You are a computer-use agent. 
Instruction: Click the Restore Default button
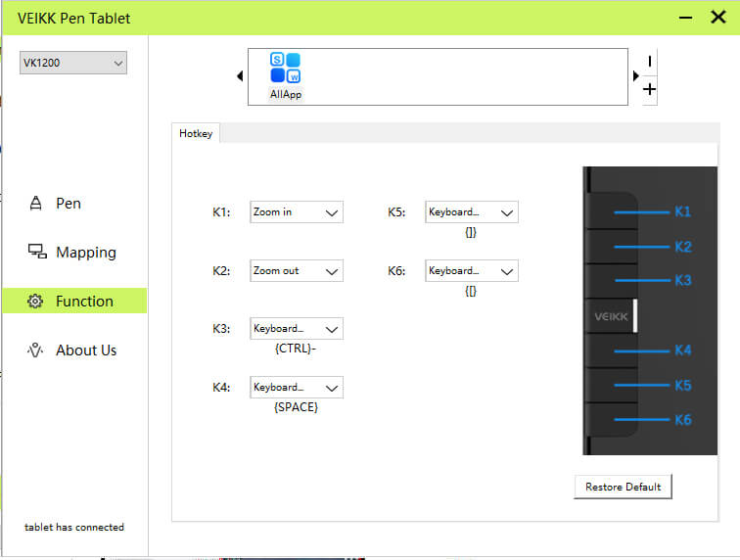tap(623, 487)
